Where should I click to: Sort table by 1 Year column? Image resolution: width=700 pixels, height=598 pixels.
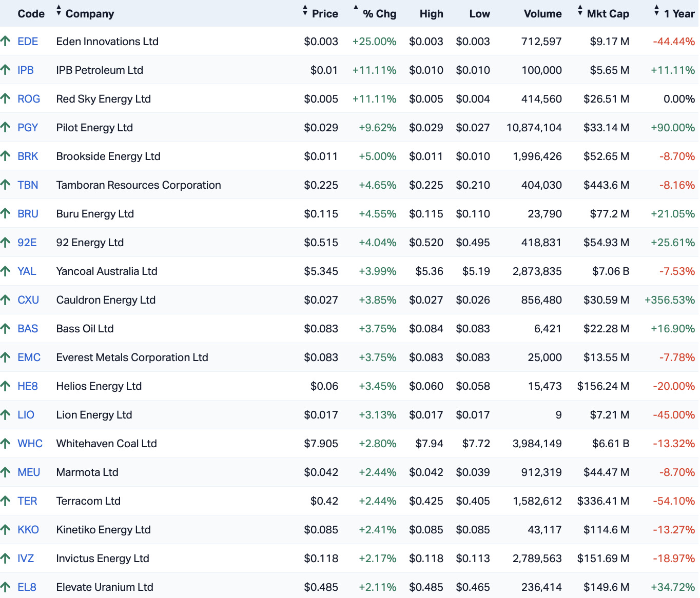coord(674,13)
